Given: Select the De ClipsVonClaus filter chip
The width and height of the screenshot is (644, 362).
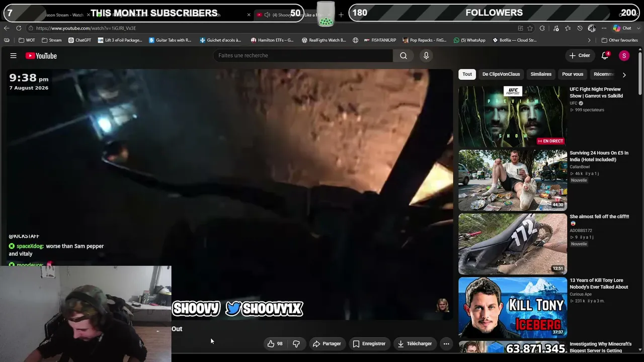Looking at the screenshot, I should tap(501, 74).
